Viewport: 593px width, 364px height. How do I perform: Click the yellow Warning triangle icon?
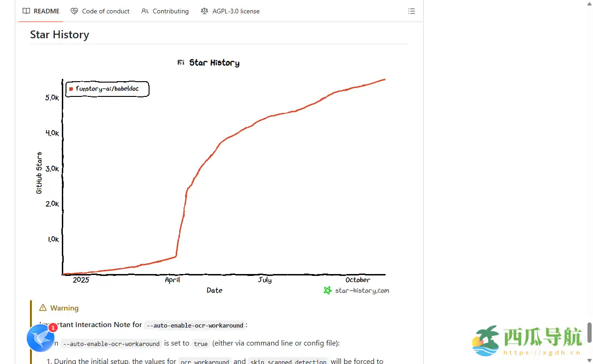point(43,308)
